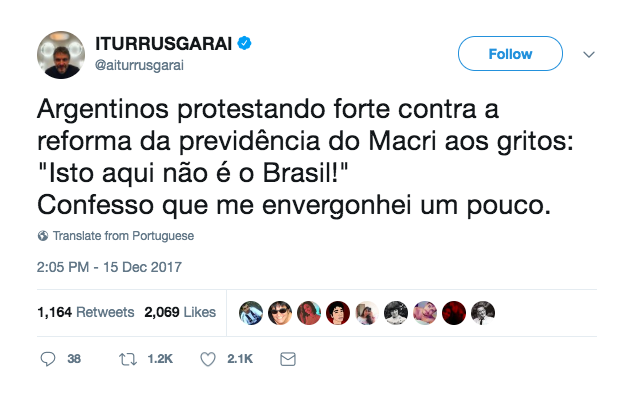Follow the ITURRUSGARAI account
Screen dimensions: 634x396
(x=510, y=54)
